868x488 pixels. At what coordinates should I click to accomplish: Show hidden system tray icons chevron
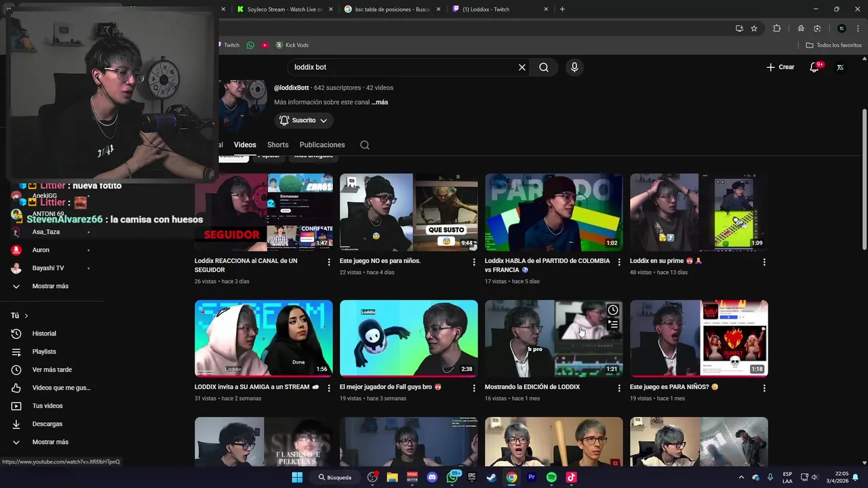coord(741,477)
